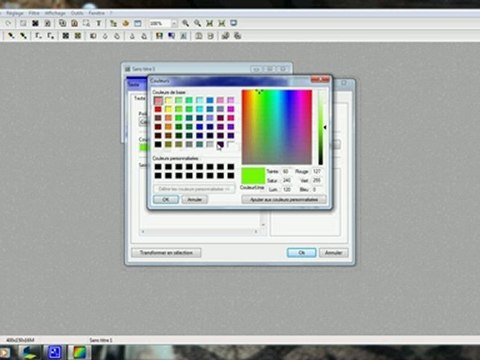Select the Text (T) tool icon
The height and width of the screenshot is (360, 480).
point(99,23)
